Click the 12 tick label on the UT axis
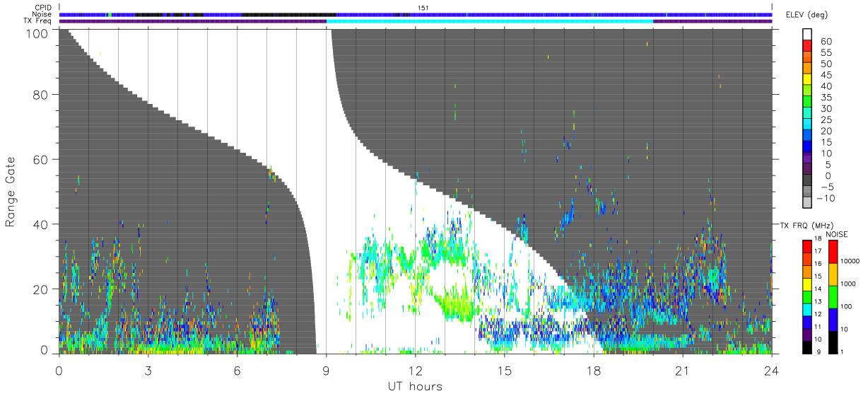This screenshot has width=868, height=401. [x=415, y=371]
